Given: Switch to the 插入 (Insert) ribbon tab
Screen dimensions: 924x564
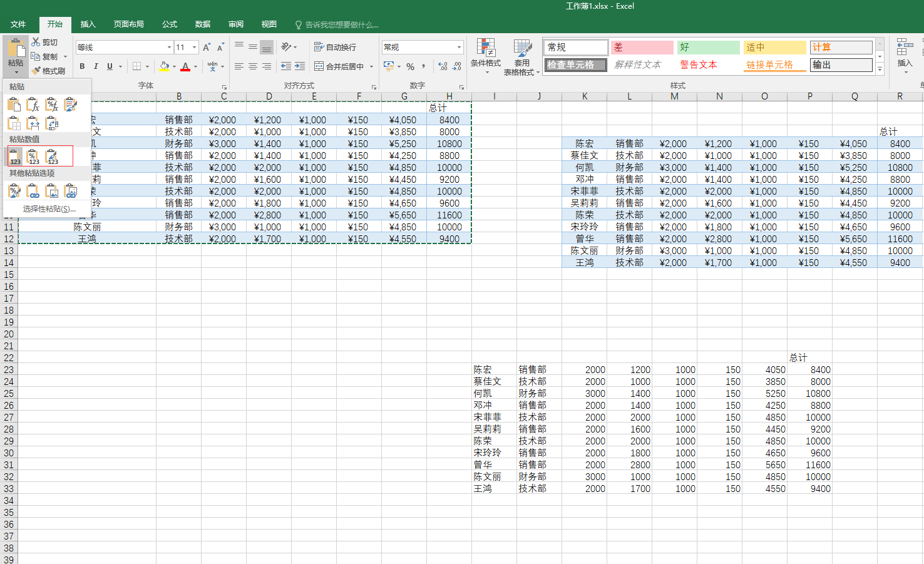Looking at the screenshot, I should (x=88, y=24).
